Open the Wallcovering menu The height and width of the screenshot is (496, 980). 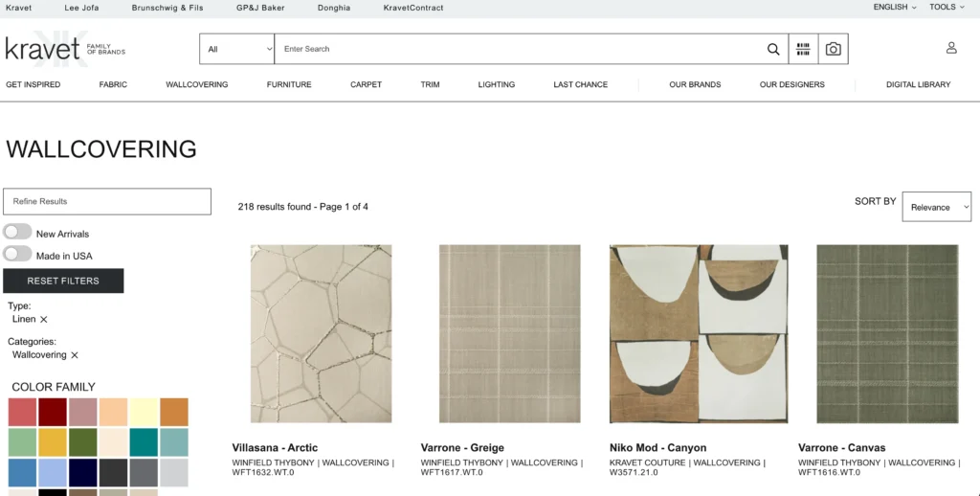197,84
